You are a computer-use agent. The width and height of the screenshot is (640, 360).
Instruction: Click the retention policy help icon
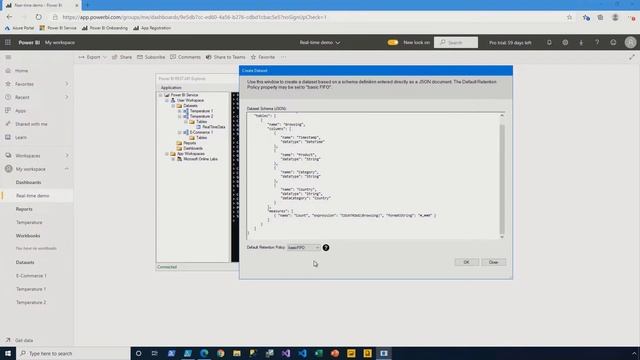click(x=326, y=247)
